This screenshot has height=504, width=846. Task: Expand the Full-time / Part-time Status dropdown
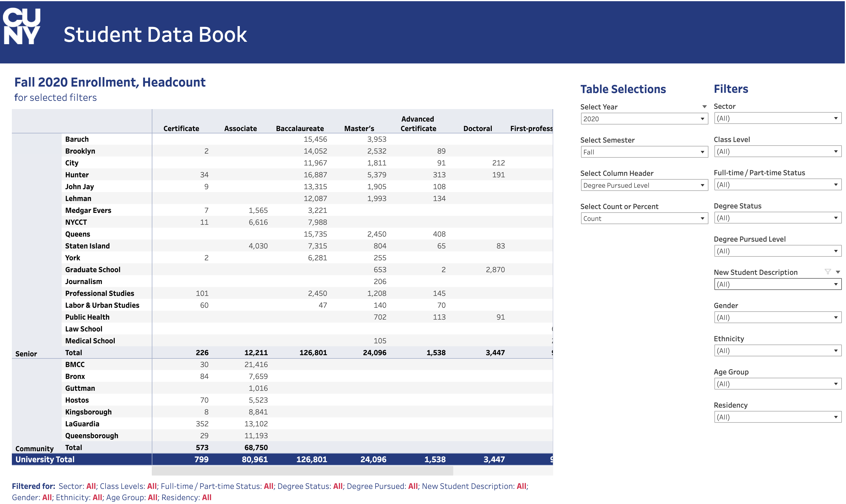tap(778, 185)
